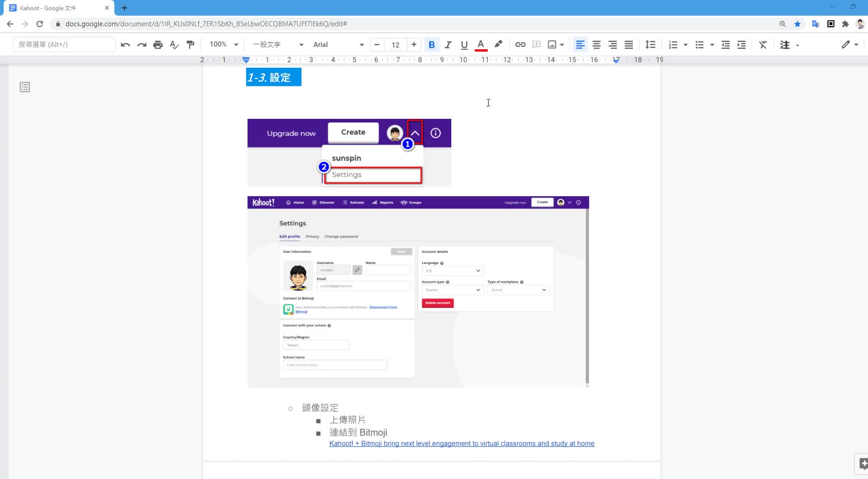This screenshot has width=868, height=479.
Task: Click the left indent ruler marker
Action: tap(246, 59)
